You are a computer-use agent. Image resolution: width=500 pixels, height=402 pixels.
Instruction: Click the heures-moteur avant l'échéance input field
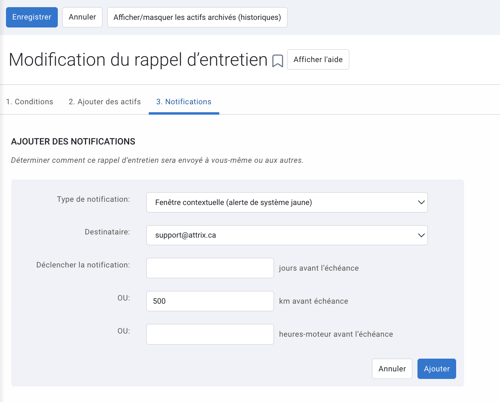210,334
